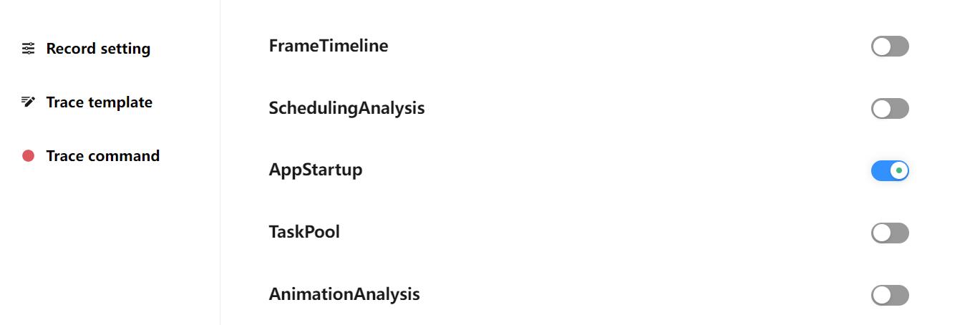The height and width of the screenshot is (325, 980).
Task: Click the white knob of the TaskPool switch
Action: pos(881,233)
